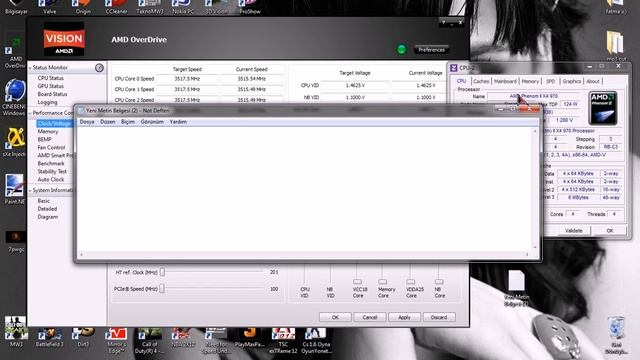The image size is (640, 360).
Task: Switch to the Mainboard tab in CPU-Z
Action: [x=505, y=81]
